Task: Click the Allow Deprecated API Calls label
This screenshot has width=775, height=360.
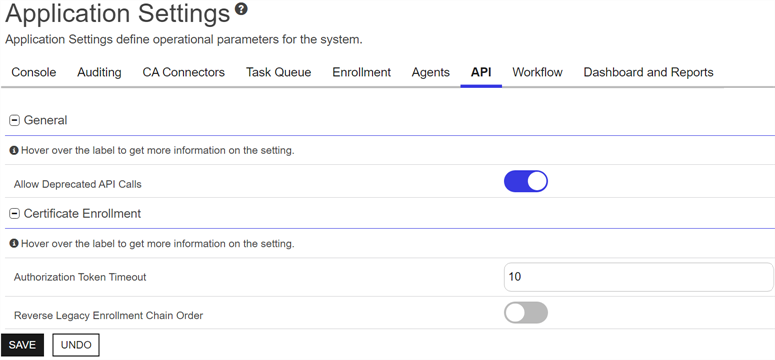Action: (78, 184)
